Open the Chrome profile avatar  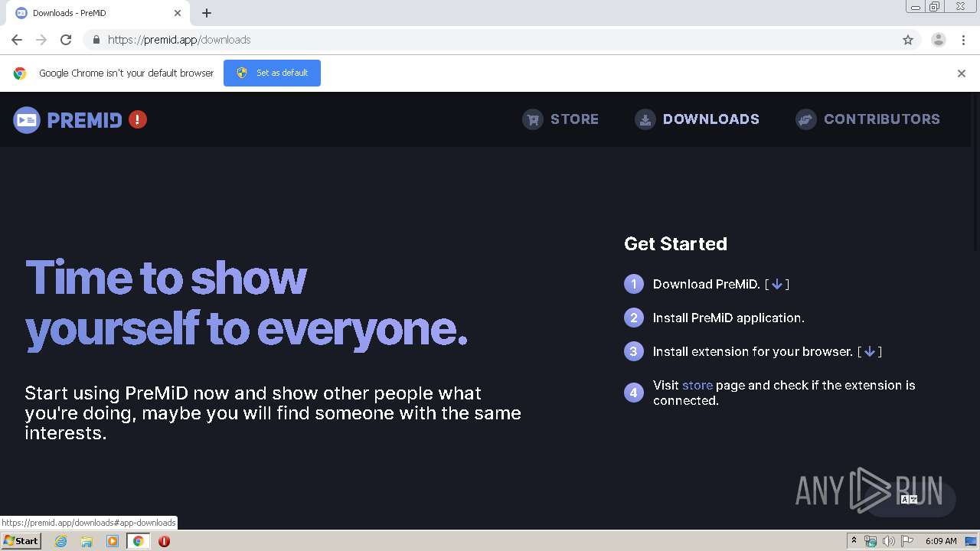coord(939,40)
